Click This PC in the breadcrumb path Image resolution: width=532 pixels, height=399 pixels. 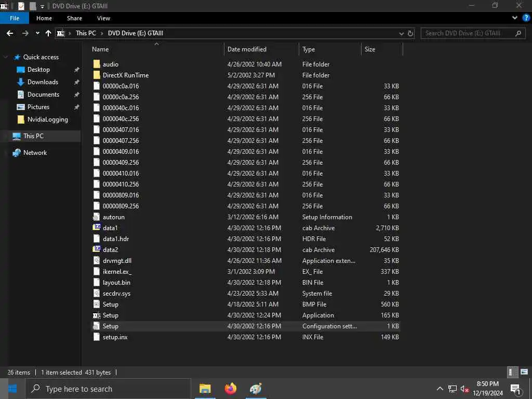tap(86, 33)
